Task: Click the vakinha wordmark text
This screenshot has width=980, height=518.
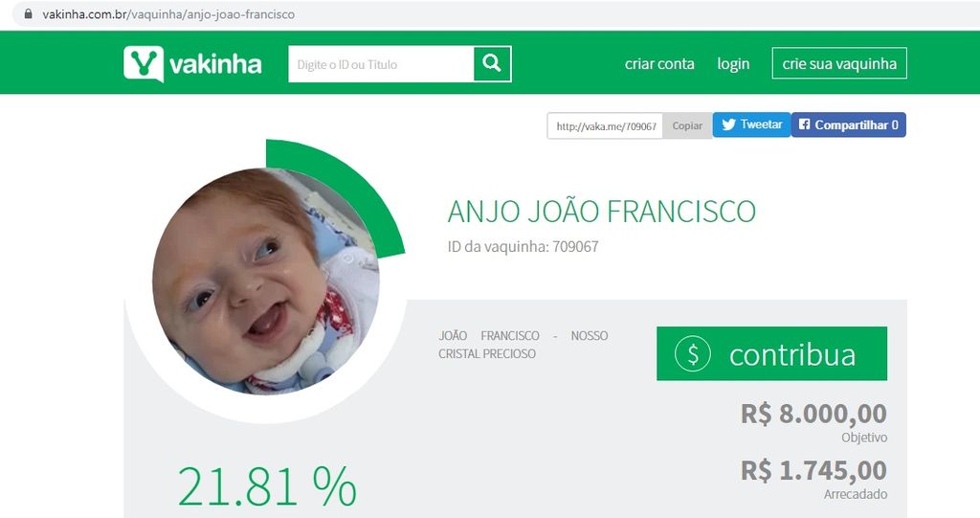Action: (215, 64)
